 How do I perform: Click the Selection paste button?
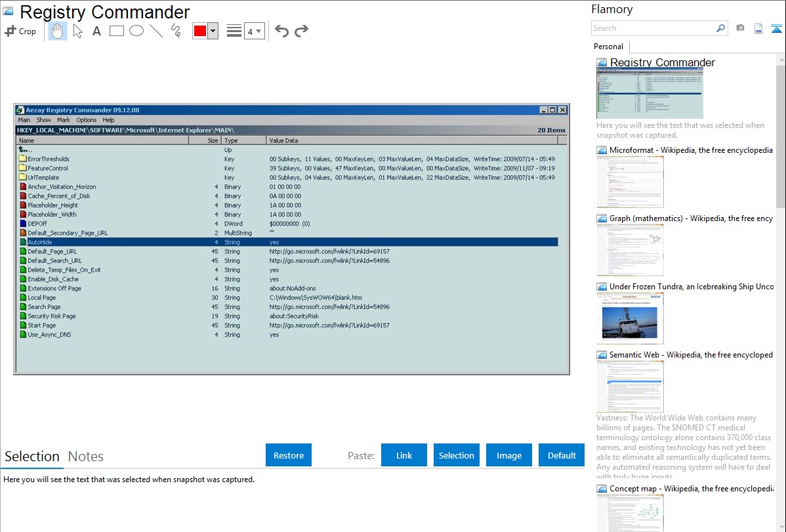pyautogui.click(x=457, y=455)
